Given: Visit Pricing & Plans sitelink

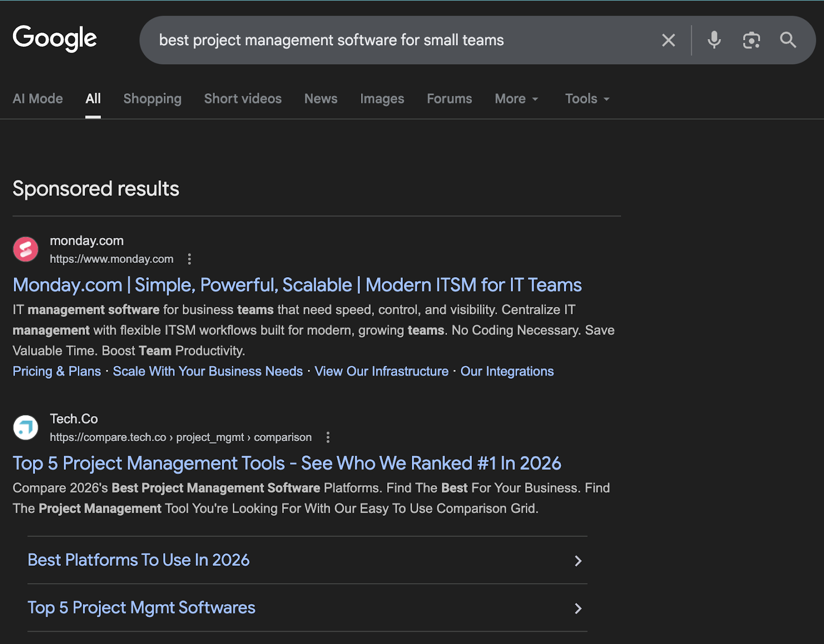Looking at the screenshot, I should tap(57, 371).
